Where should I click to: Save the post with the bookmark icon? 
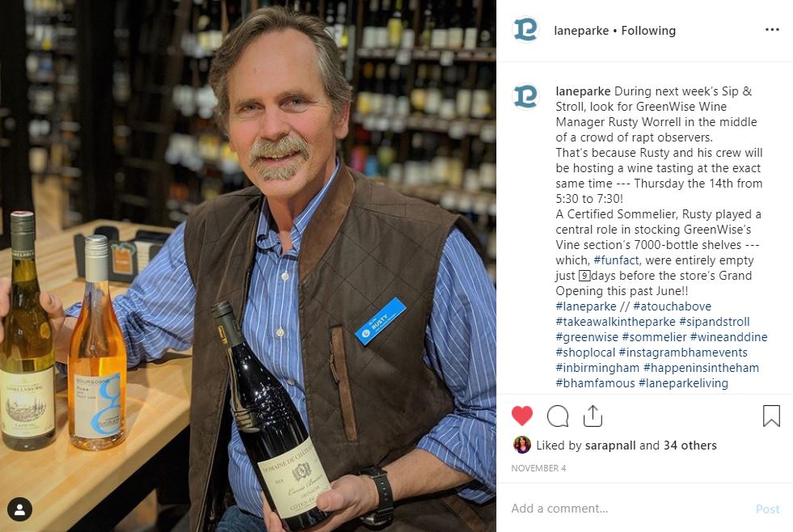(771, 416)
